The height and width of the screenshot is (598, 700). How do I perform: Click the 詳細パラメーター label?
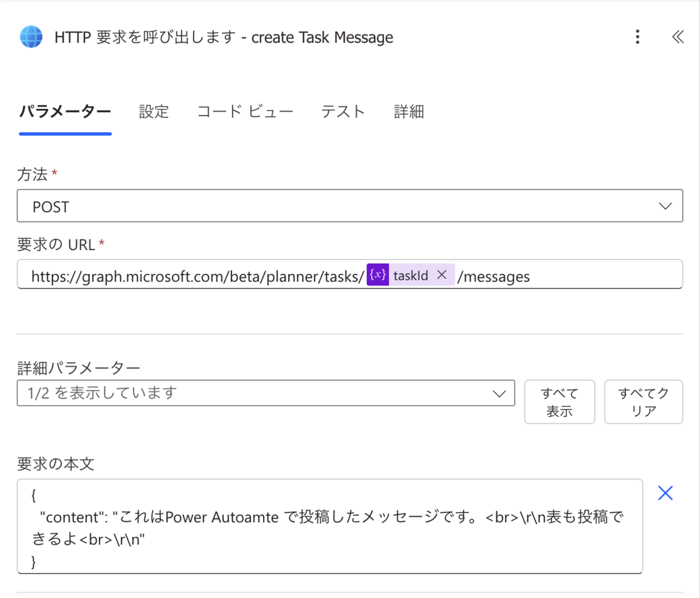(x=79, y=368)
